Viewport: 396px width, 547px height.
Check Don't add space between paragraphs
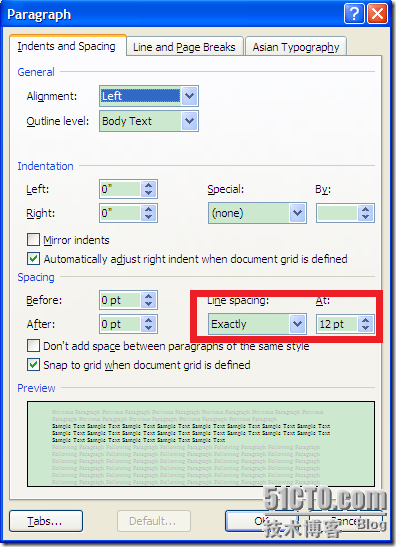point(33,346)
